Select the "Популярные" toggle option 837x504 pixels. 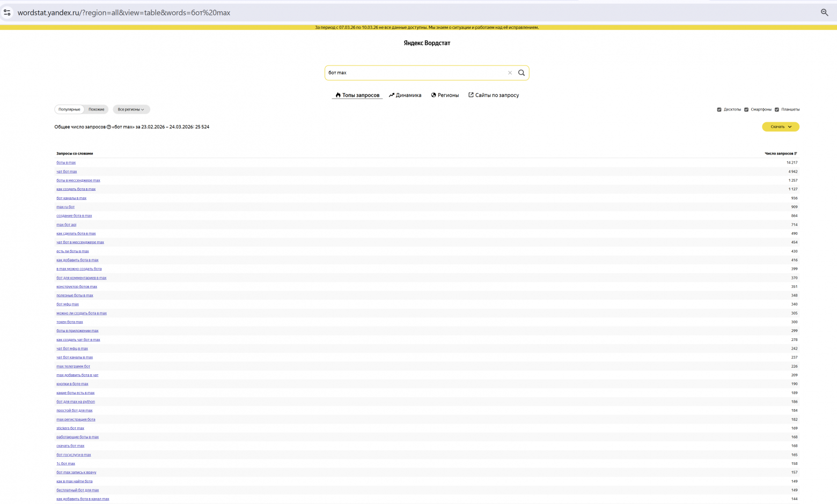coord(69,109)
